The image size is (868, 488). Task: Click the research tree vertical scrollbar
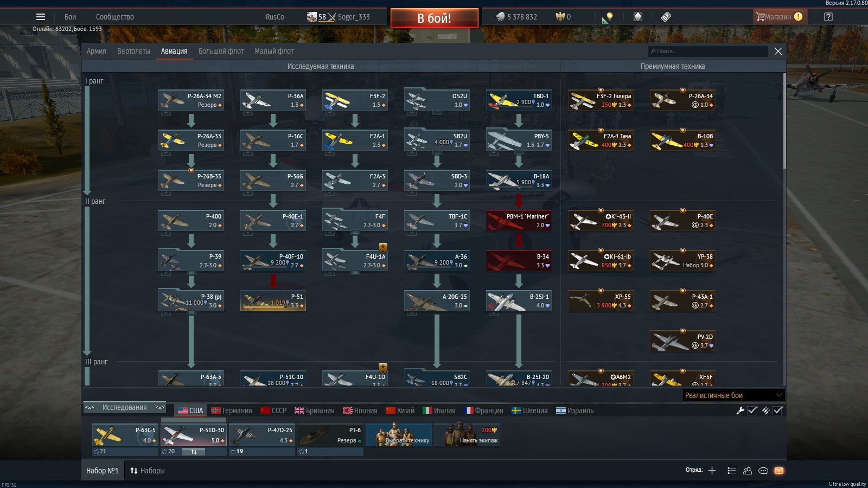784,121
